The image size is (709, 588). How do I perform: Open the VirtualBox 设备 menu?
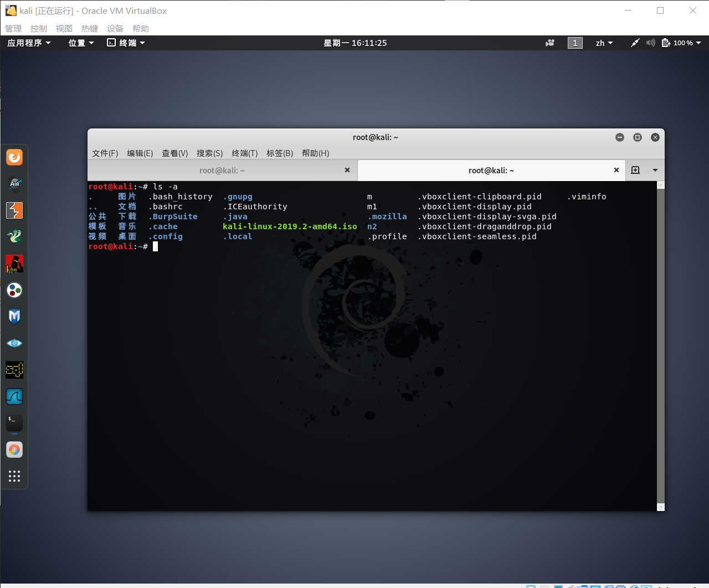click(115, 28)
